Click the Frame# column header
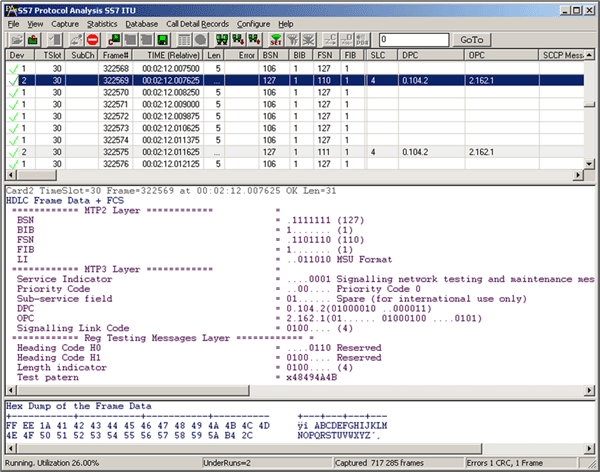The height and width of the screenshot is (472, 600). (x=116, y=55)
